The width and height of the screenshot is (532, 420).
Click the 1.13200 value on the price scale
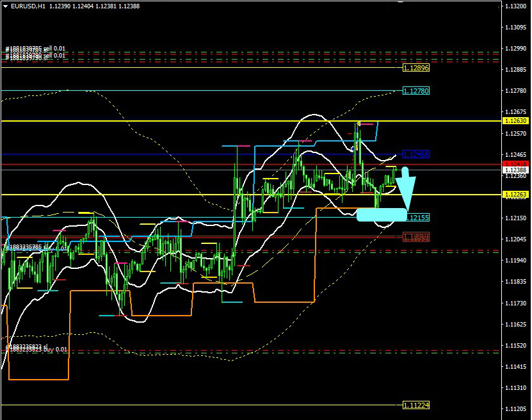pos(515,6)
